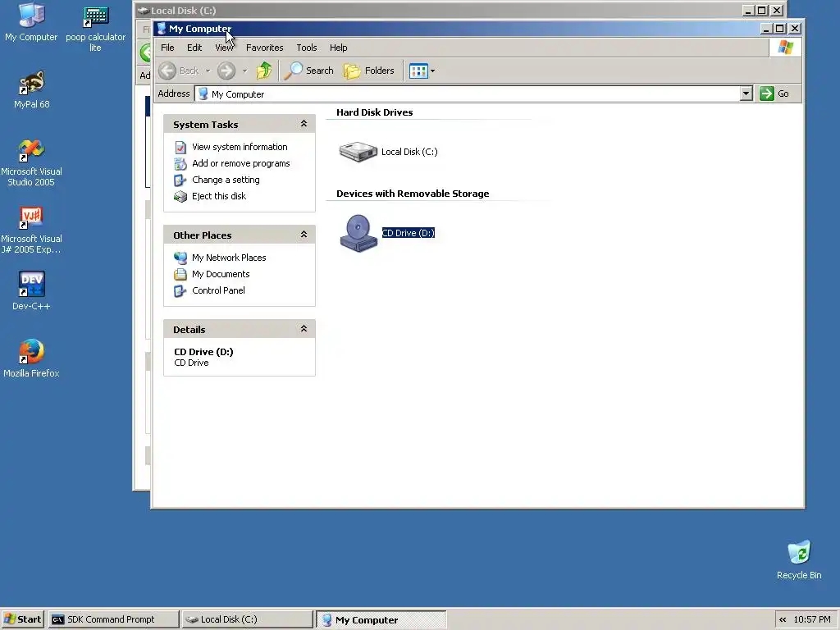This screenshot has width=840, height=630.
Task: Open the My Documents link
Action: click(x=221, y=274)
